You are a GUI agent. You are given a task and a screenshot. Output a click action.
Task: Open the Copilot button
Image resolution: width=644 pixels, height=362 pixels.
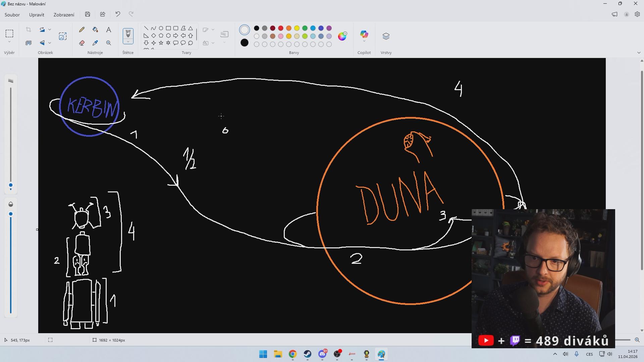[x=364, y=35]
